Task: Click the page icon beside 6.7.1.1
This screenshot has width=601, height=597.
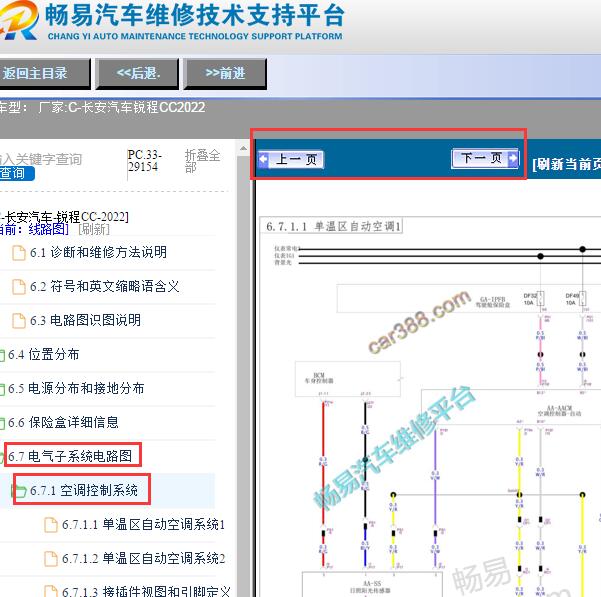Action: (x=51, y=525)
